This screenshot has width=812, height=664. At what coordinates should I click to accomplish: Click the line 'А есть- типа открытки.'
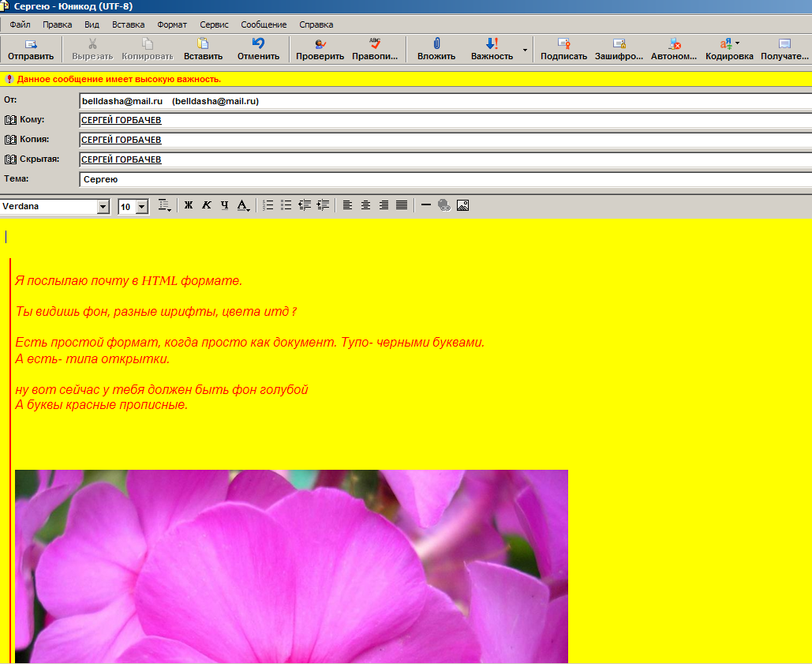[92, 359]
